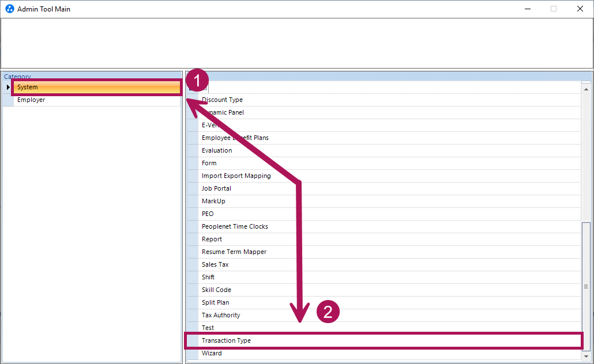This screenshot has height=364, width=594.
Task: Choose the Job Portal entry
Action: click(389, 188)
